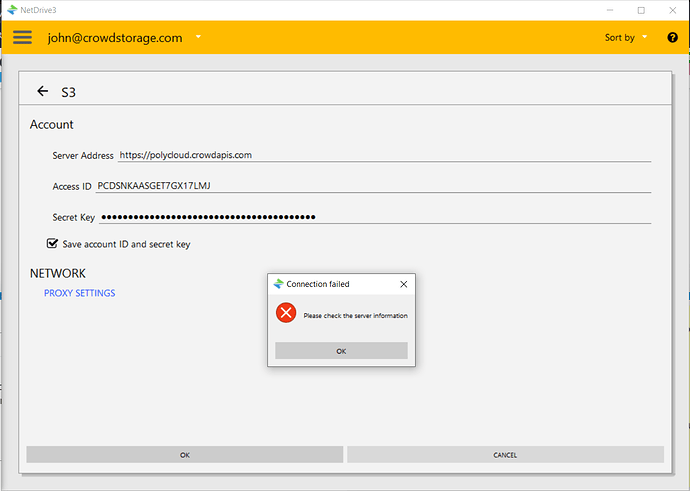Click the Access ID field
Viewport: 690px width, 491px height.
[373, 186]
